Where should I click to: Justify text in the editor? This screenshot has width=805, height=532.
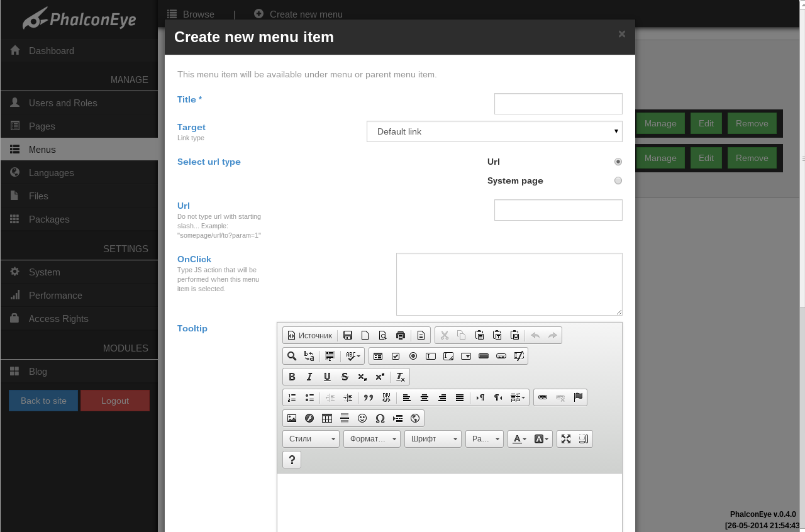pyautogui.click(x=460, y=397)
